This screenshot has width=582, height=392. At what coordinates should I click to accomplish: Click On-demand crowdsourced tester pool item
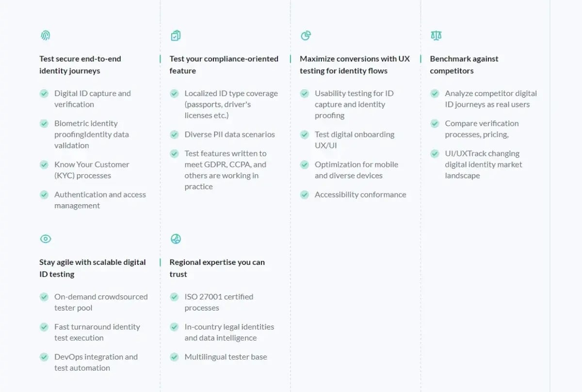pyautogui.click(x=100, y=302)
